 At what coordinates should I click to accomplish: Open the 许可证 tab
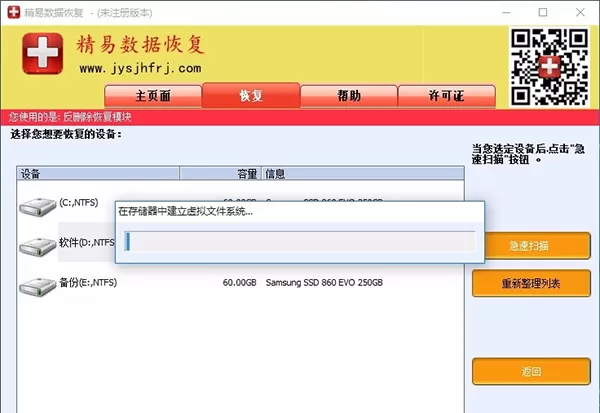[x=447, y=96]
